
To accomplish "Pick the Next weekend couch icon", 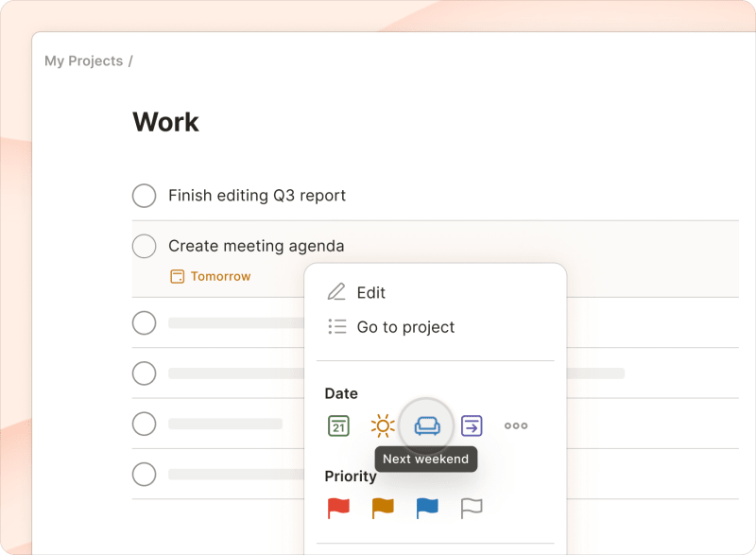I will coord(426,425).
